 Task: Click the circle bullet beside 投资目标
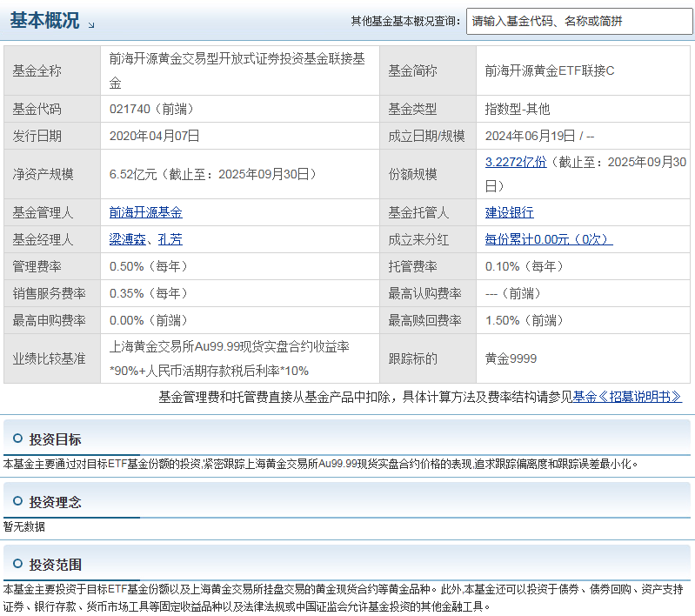pyautogui.click(x=17, y=439)
